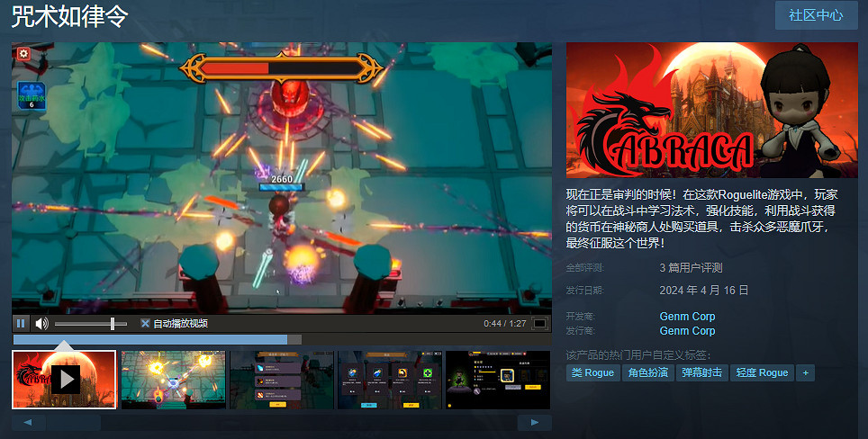Click the 0:44 / 1:27 video time display

(505, 324)
